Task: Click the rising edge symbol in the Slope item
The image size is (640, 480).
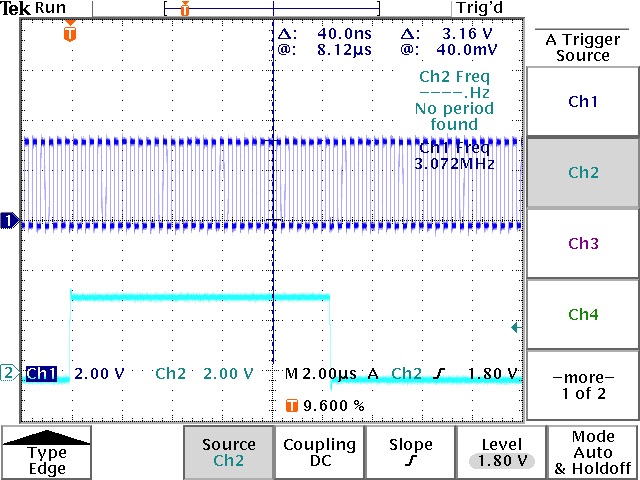Action: click(x=410, y=461)
